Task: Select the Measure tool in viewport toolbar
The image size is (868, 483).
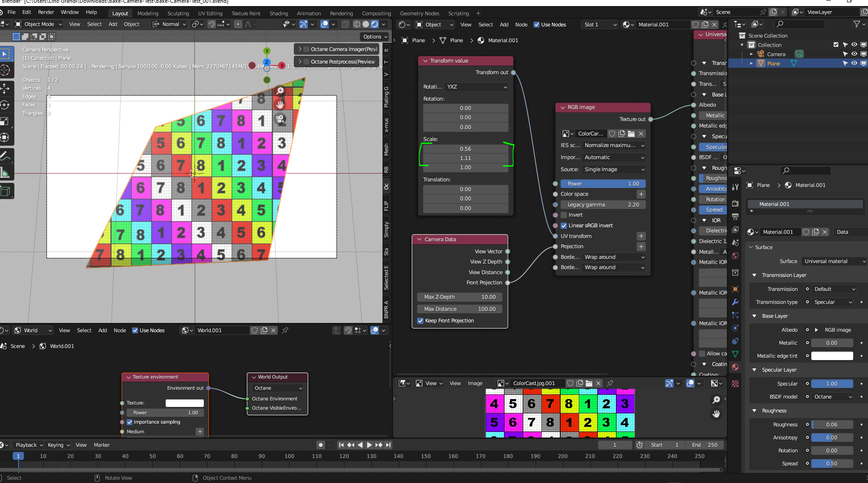Action: [5, 173]
